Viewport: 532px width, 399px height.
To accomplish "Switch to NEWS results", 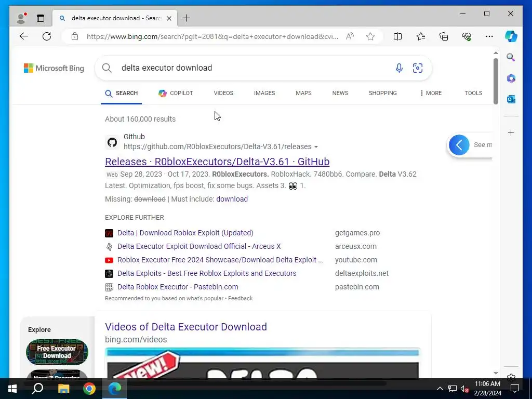I will [x=340, y=94].
